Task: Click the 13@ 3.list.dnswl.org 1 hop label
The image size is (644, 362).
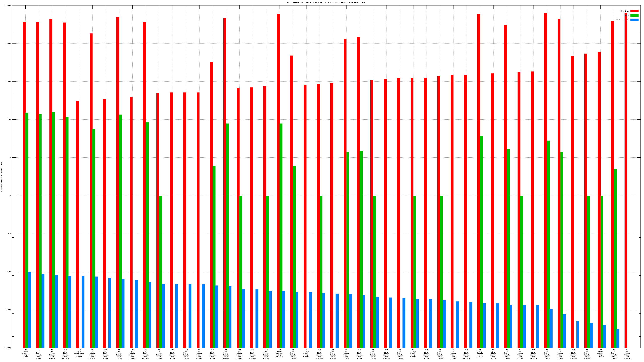Action: pos(213,354)
